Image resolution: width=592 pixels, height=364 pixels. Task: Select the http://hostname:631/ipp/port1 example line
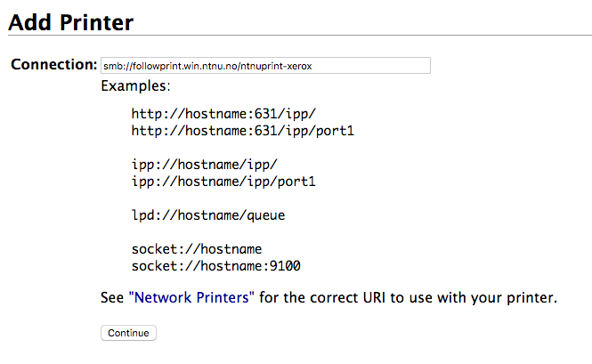(243, 131)
